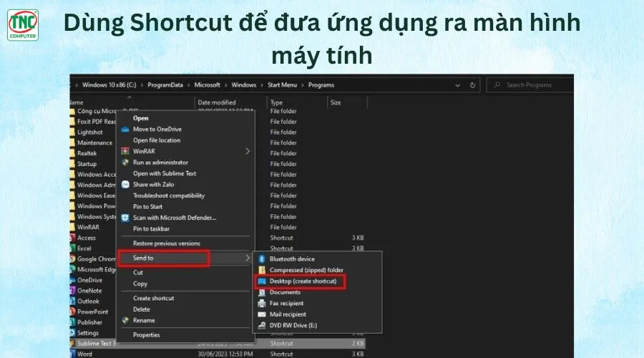644x358 pixels.
Task: Click the OneDrive cloud icon in context menu
Action: tap(125, 129)
